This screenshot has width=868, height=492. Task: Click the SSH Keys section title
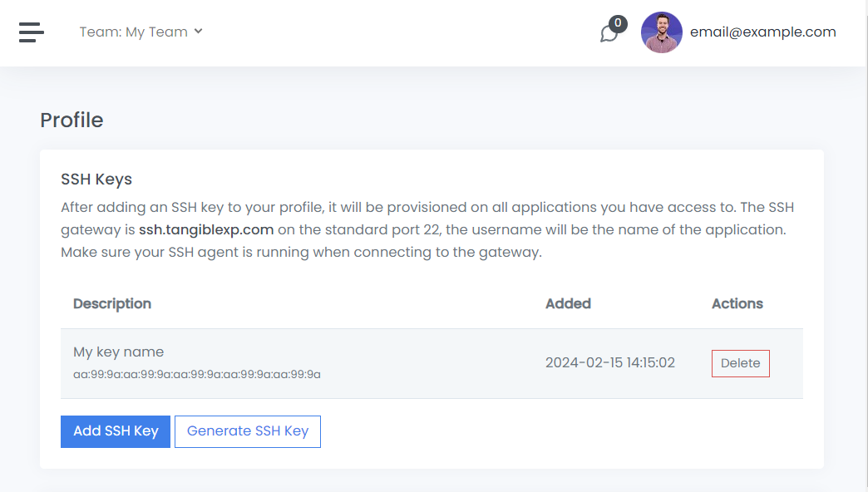pos(96,180)
